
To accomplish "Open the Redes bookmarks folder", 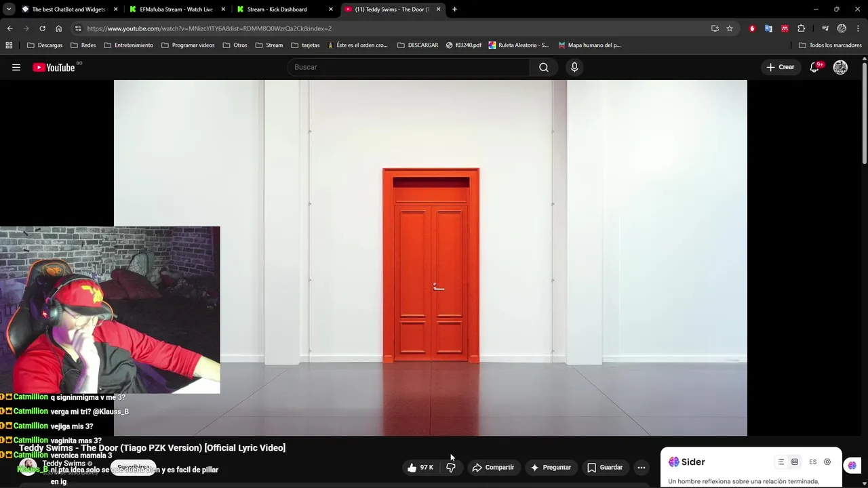I will point(83,45).
